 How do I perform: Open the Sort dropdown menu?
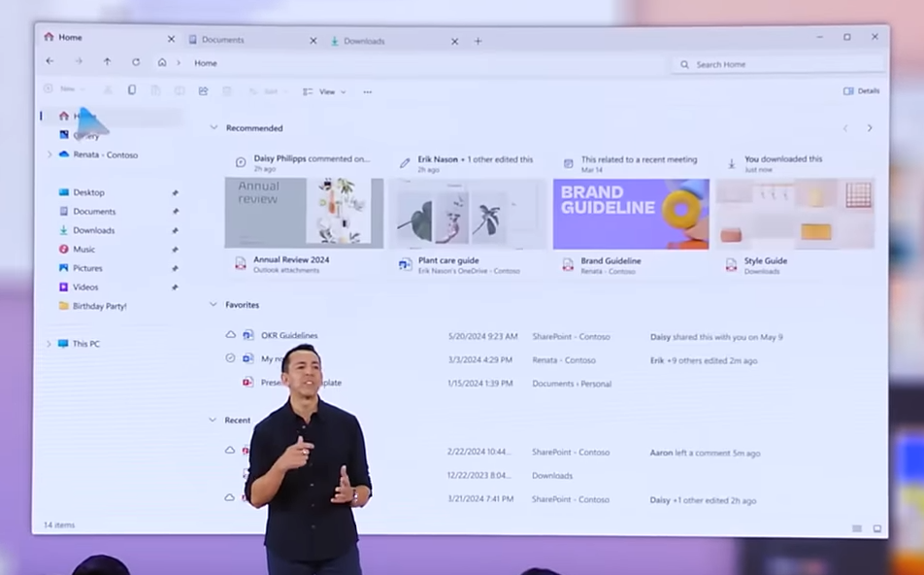pos(268,91)
